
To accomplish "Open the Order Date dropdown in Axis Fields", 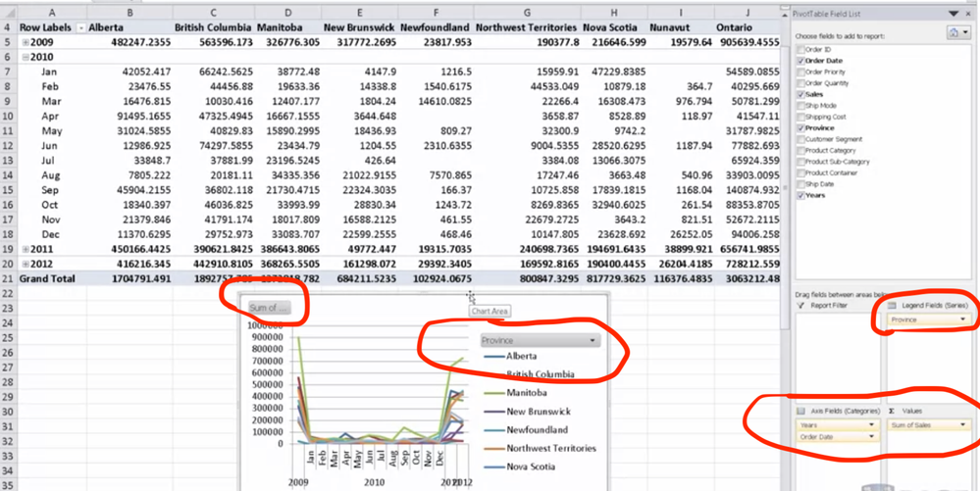I will (871, 437).
